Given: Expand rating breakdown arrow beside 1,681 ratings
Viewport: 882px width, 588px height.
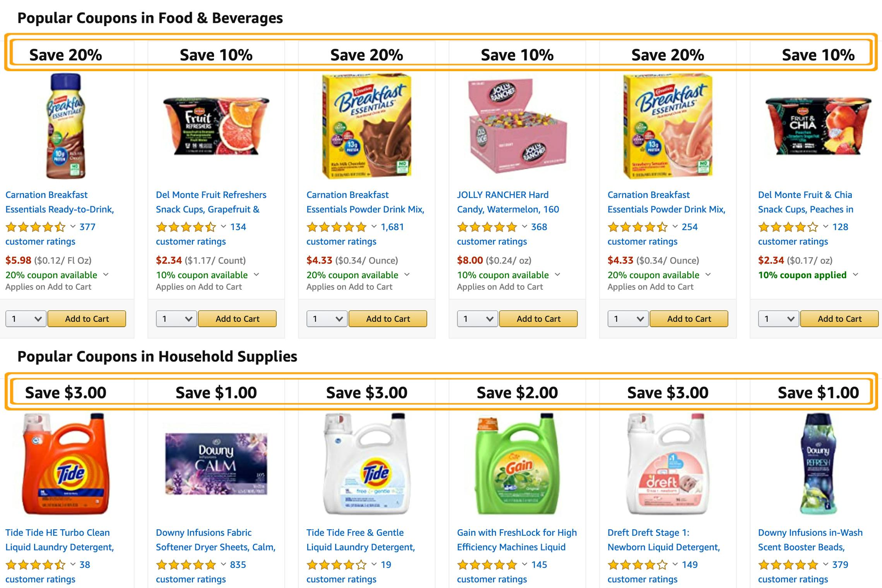Looking at the screenshot, I should [x=374, y=227].
